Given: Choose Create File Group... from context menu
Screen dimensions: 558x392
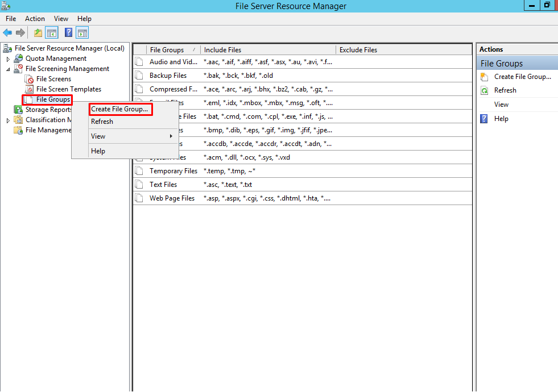Looking at the screenshot, I should (x=119, y=109).
